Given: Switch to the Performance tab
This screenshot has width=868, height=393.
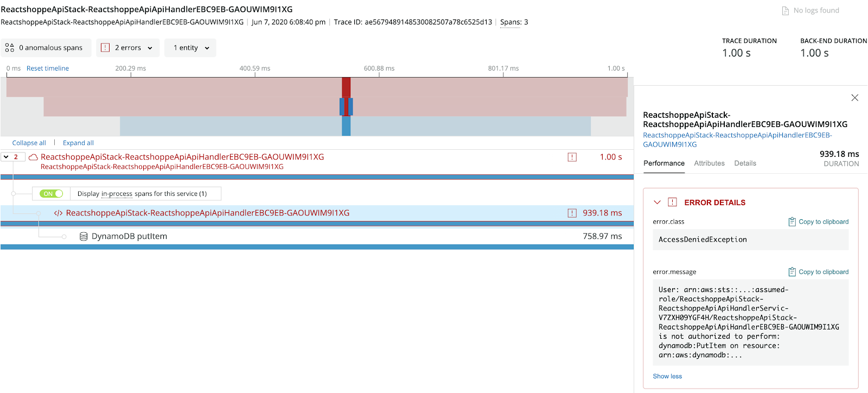Looking at the screenshot, I should click(x=664, y=163).
